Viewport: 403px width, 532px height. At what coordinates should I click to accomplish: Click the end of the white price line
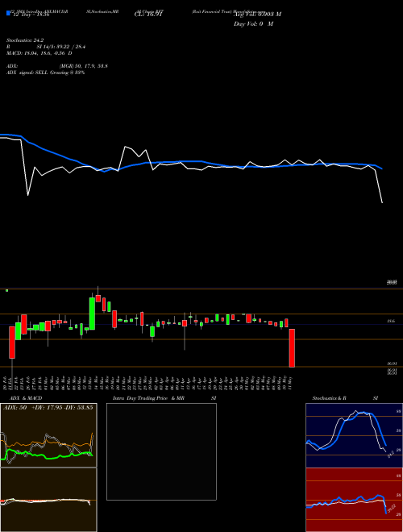tap(382, 202)
